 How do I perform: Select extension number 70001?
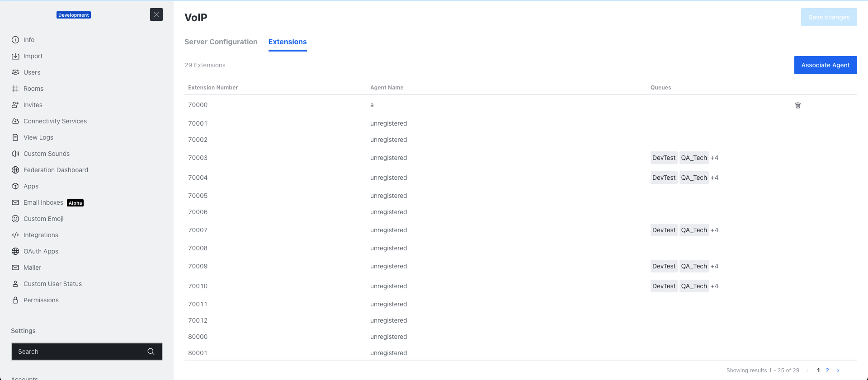pyautogui.click(x=198, y=123)
